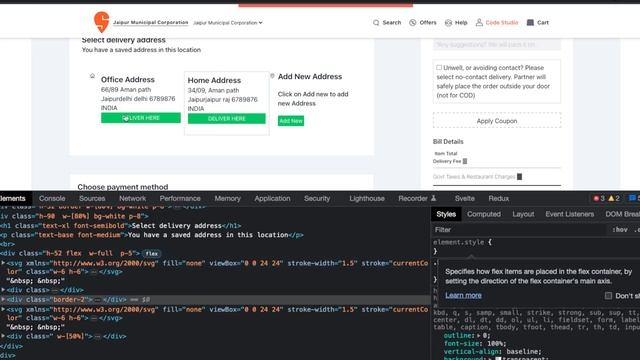Viewport: 640px width, 360px height.
Task: Open the Network tab
Action: point(132,198)
